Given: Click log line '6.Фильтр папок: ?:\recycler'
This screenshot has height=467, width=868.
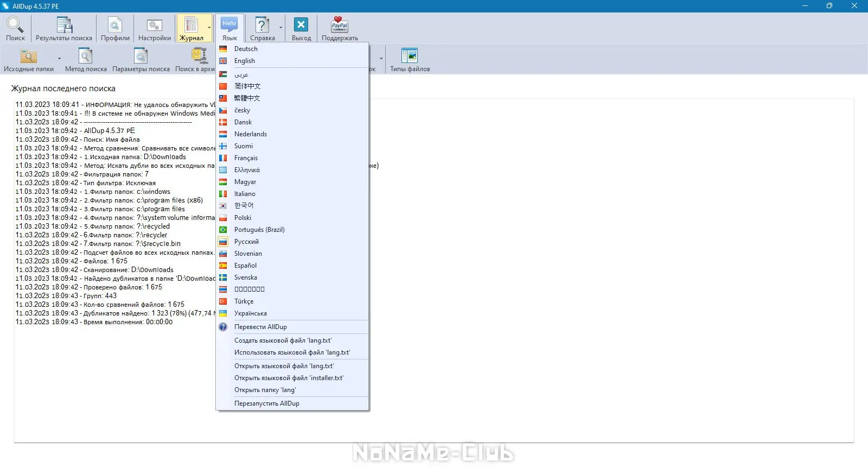Looking at the screenshot, I should click(x=91, y=235).
